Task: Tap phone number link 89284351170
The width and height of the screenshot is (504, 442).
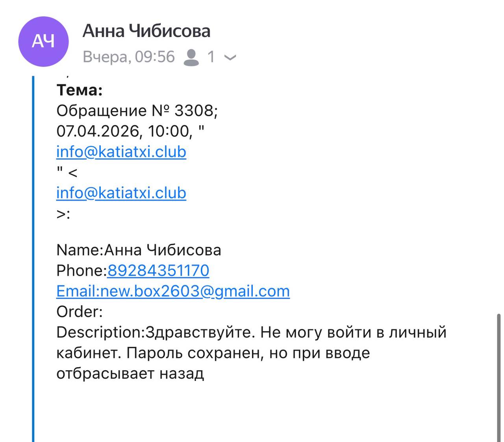Action: [158, 271]
